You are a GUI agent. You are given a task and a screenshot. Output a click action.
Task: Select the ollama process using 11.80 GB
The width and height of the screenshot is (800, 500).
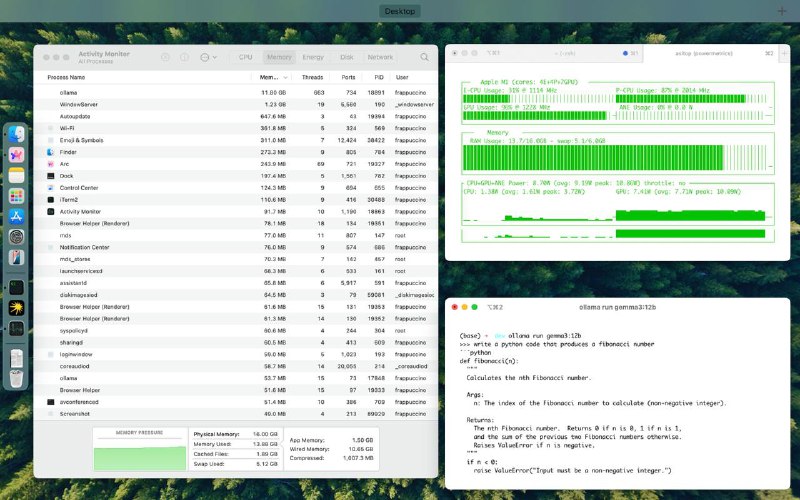tap(236, 93)
